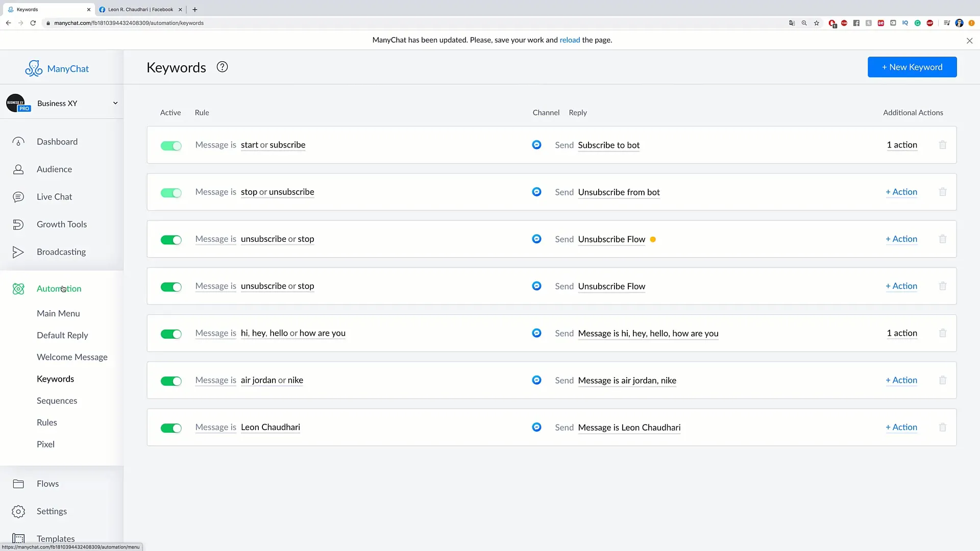
Task: Toggle active state for air jordan or nike rule
Action: click(171, 380)
